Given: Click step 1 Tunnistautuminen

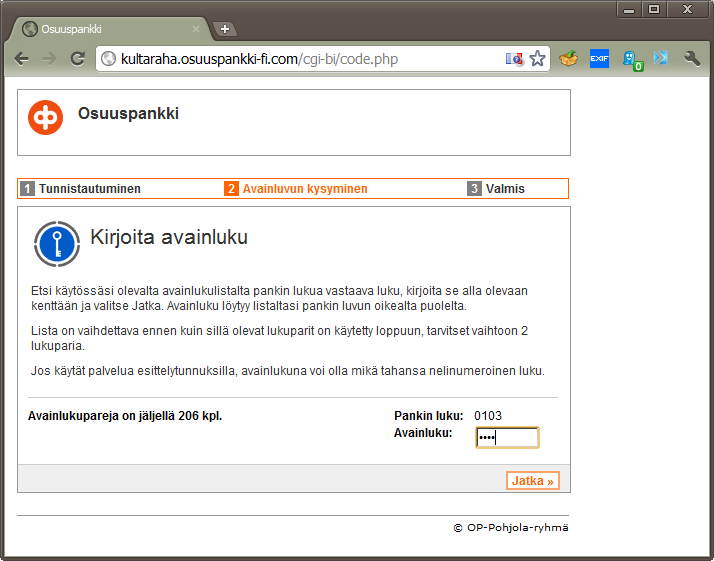Looking at the screenshot, I should pos(81,189).
